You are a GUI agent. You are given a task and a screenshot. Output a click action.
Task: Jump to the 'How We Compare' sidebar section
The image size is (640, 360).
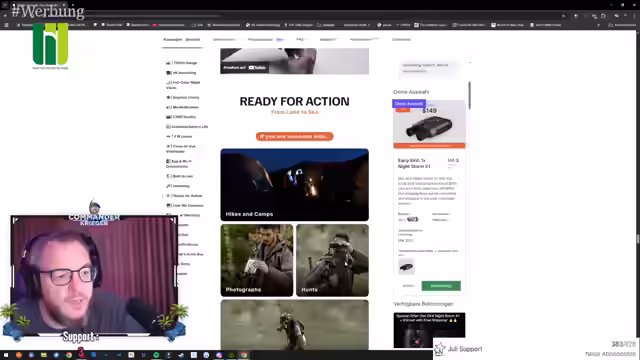point(184,205)
